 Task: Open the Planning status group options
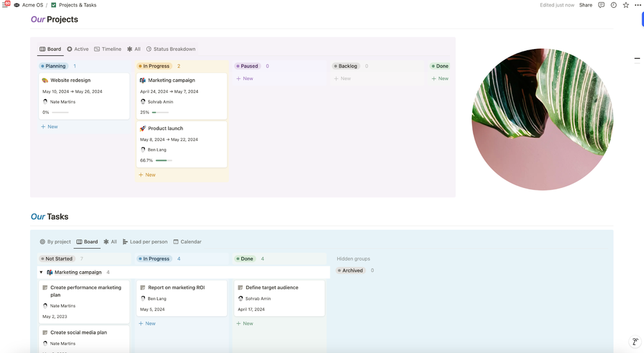53,66
